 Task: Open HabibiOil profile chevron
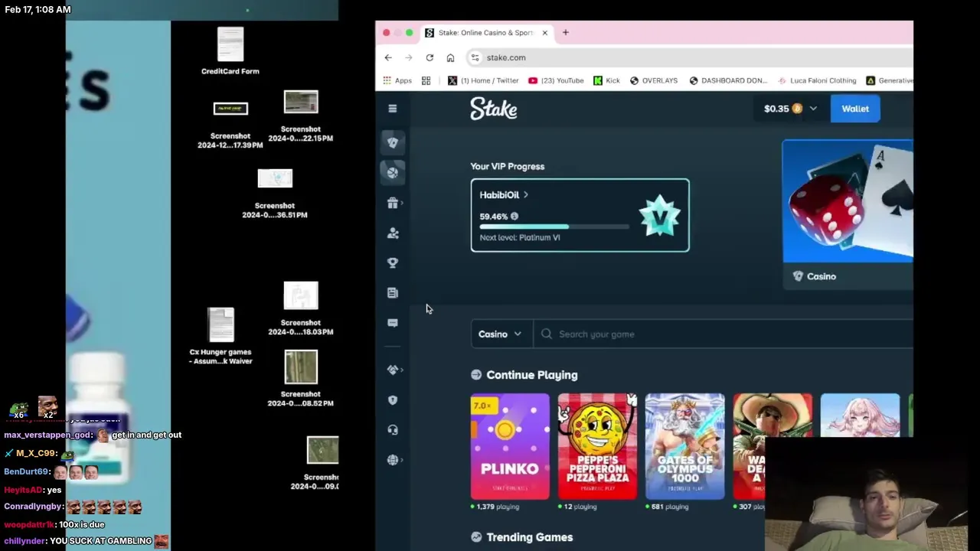tap(526, 195)
